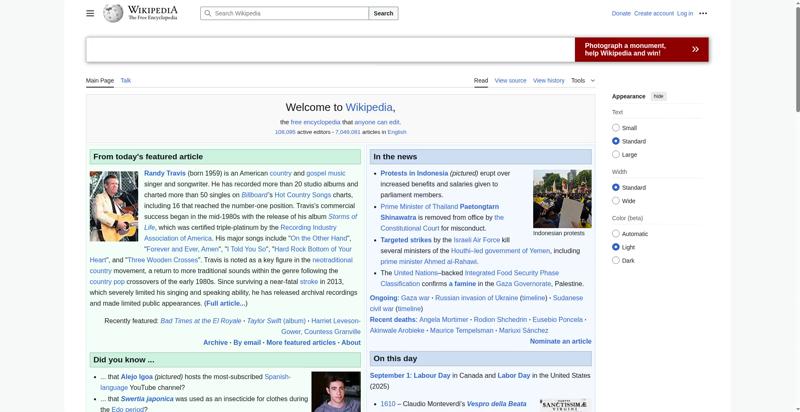
Task: Select Automatic color mode
Action: tap(616, 234)
